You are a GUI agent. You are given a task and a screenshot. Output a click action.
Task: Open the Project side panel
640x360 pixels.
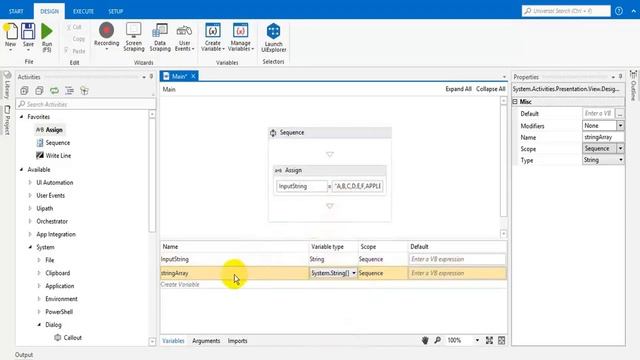[x=7, y=120]
